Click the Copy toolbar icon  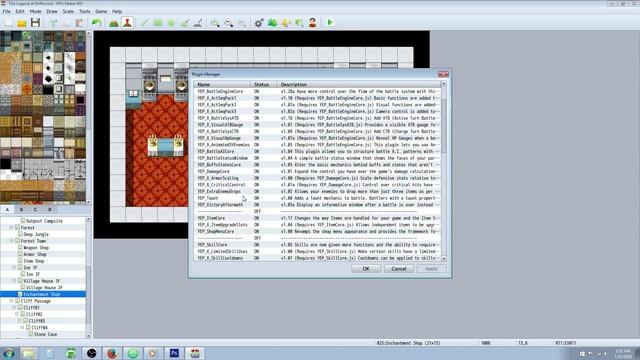[66, 23]
